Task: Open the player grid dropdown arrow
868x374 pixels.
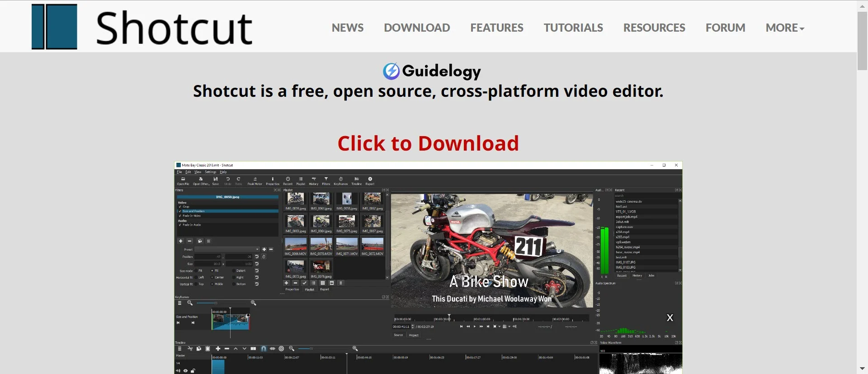Action: click(x=509, y=327)
